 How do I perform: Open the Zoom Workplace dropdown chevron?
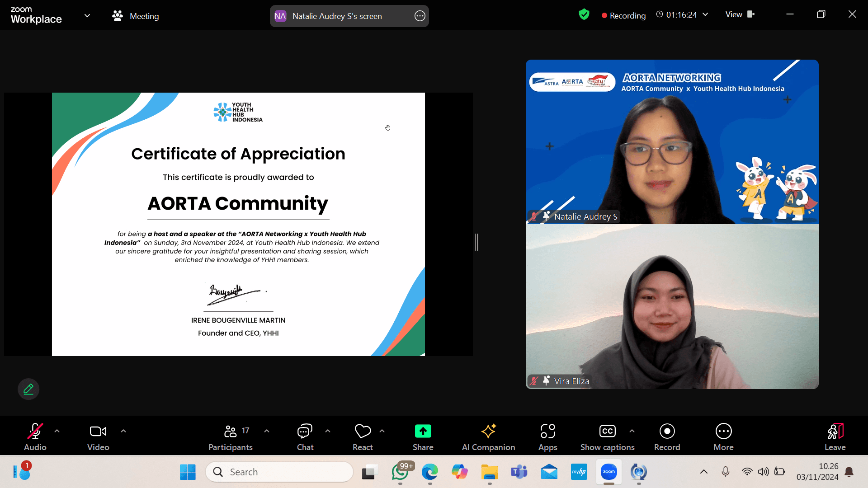pyautogui.click(x=87, y=16)
